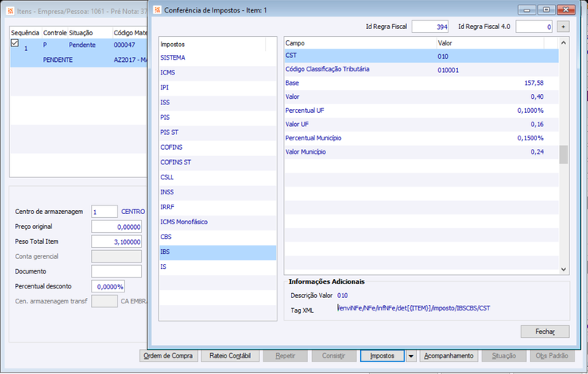Click the plus button beside Id Regra Fiscal 4.0
The width and height of the screenshot is (588, 374).
click(563, 27)
